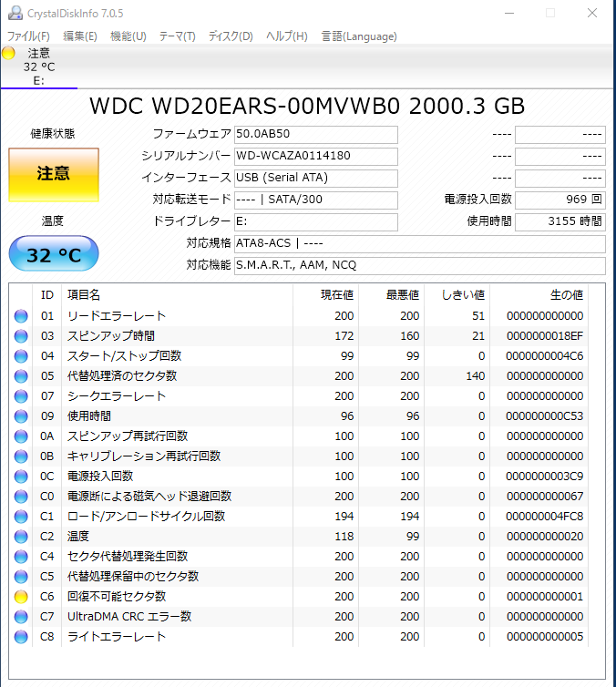Click the しきい値 column header

(x=457, y=295)
